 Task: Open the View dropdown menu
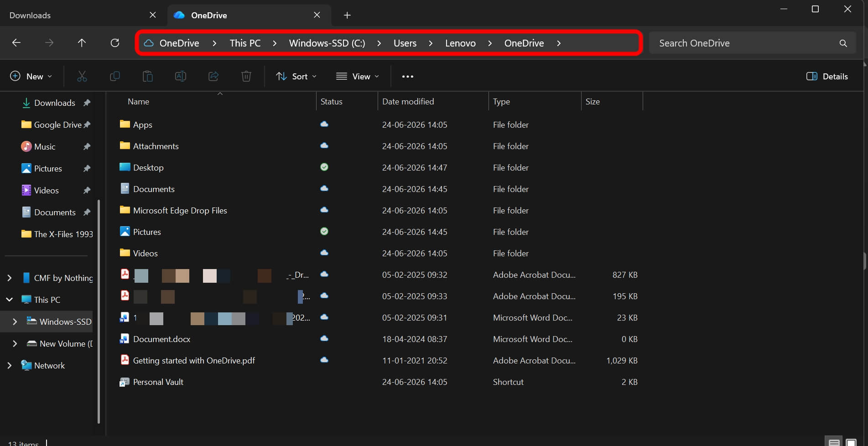358,77
